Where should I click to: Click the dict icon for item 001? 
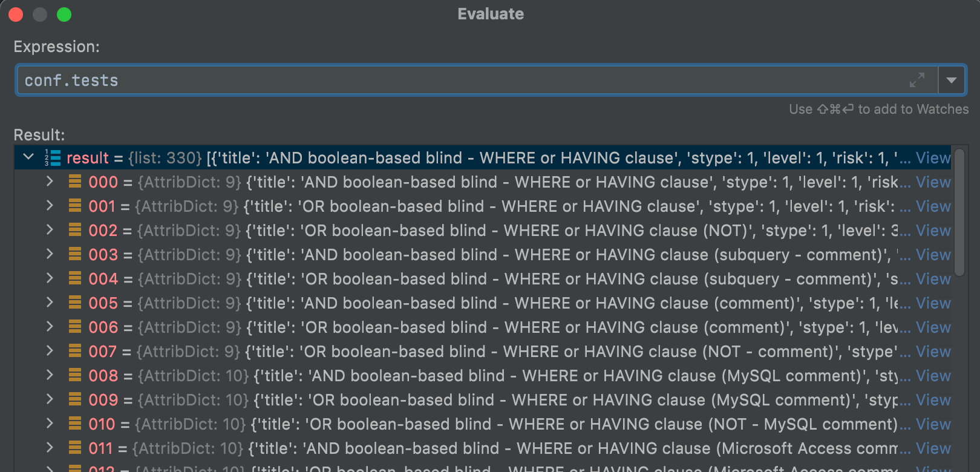coord(75,206)
